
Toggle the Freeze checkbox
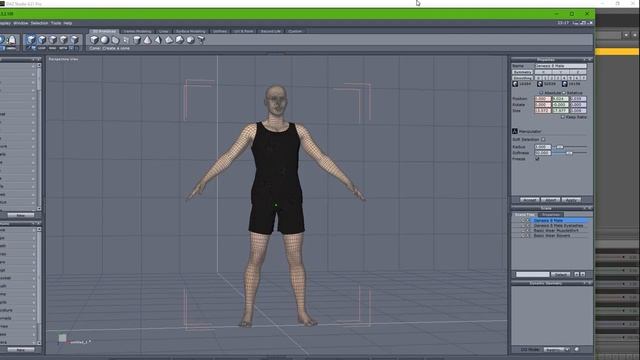point(537,158)
